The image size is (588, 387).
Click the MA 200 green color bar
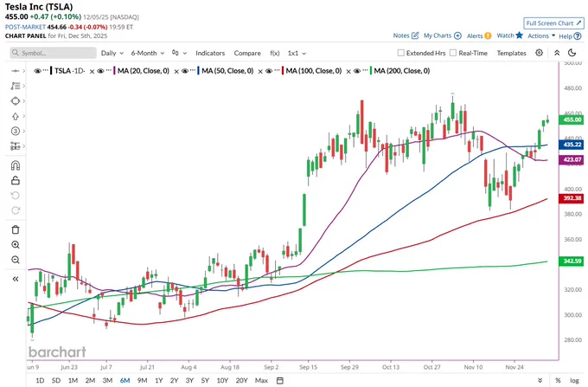pyautogui.click(x=370, y=71)
